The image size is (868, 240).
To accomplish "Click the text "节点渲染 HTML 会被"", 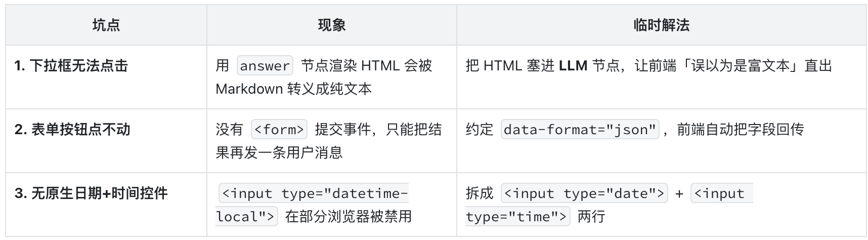I will (366, 66).
